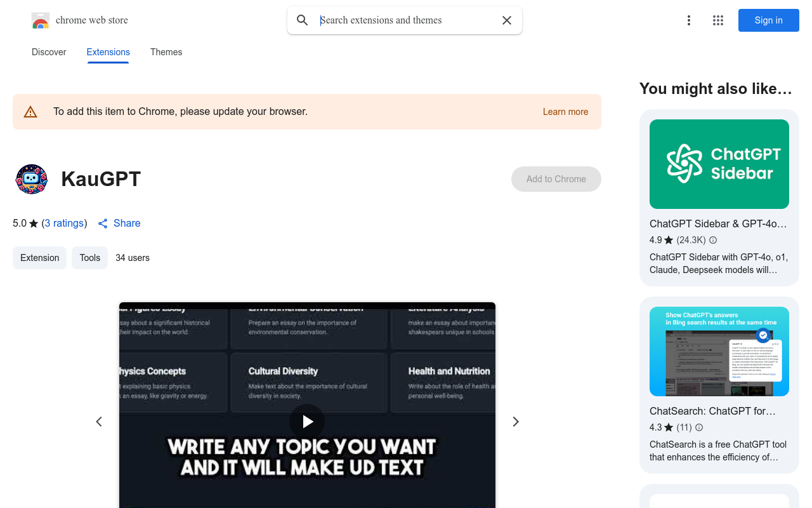
Task: Go to previous screenshot with left chevron
Action: tap(99, 422)
